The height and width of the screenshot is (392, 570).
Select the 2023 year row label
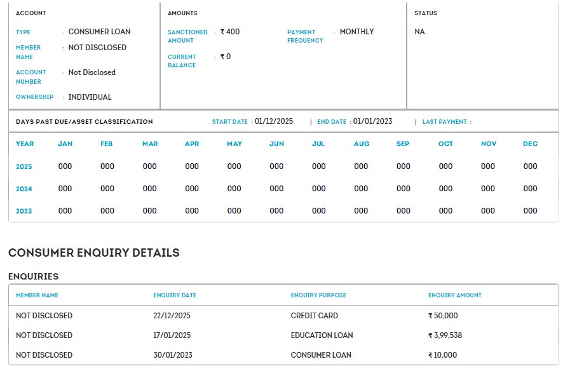(x=24, y=212)
